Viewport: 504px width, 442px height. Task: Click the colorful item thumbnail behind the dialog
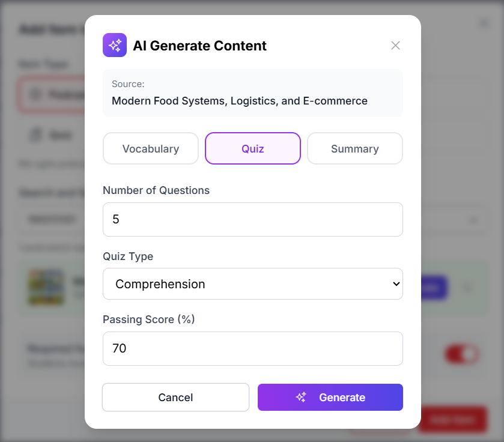coord(46,288)
